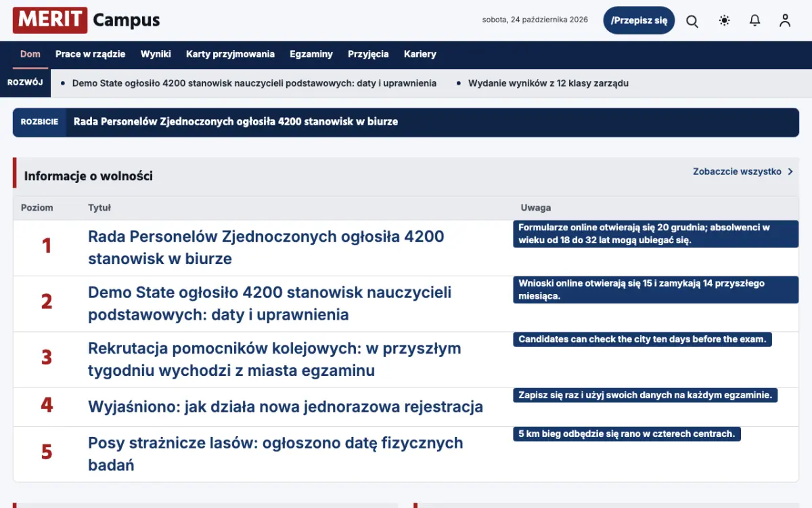Image resolution: width=812 pixels, height=508 pixels.
Task: Open article Posy strażnicze lasów
Action: tap(275, 454)
